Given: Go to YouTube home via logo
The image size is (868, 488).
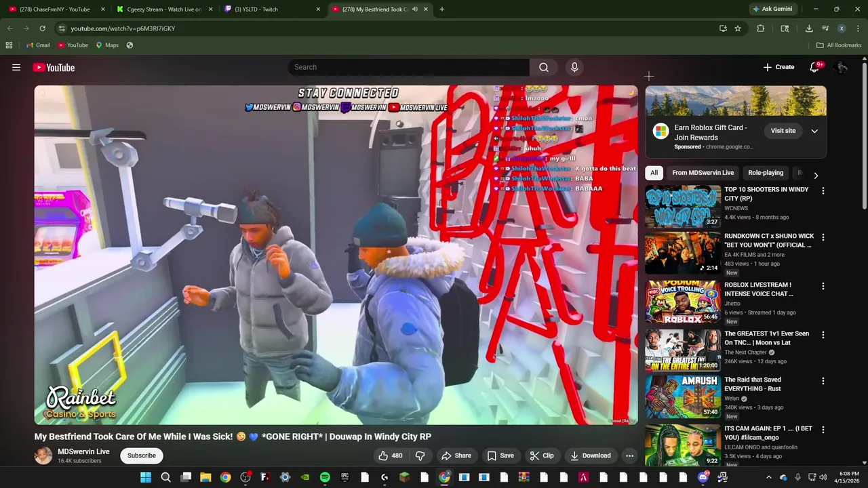Looking at the screenshot, I should click(x=54, y=67).
